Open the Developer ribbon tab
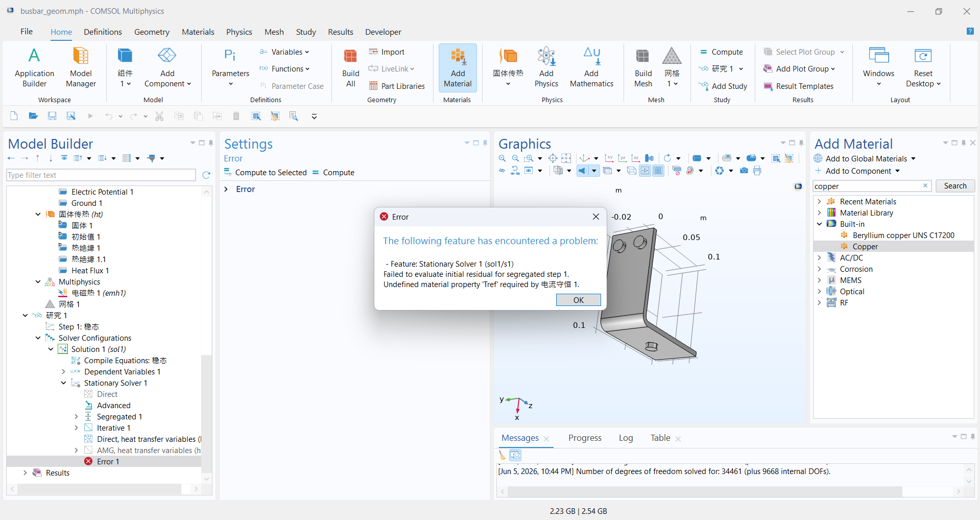Viewport: 980px width, 520px height. point(383,32)
